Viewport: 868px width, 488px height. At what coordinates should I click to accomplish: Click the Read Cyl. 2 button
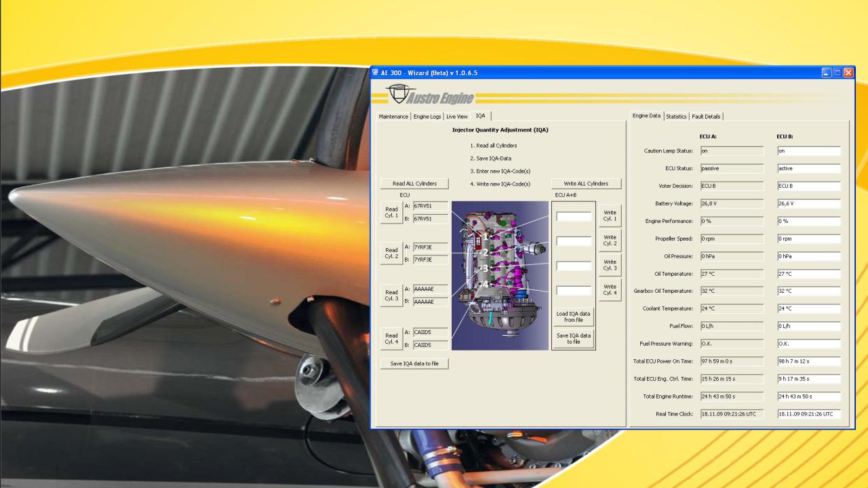[x=391, y=253]
